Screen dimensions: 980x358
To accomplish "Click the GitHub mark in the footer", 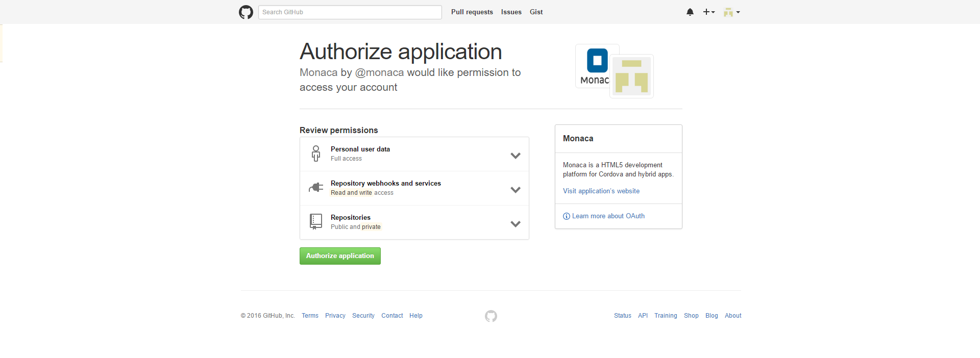I will (x=491, y=316).
